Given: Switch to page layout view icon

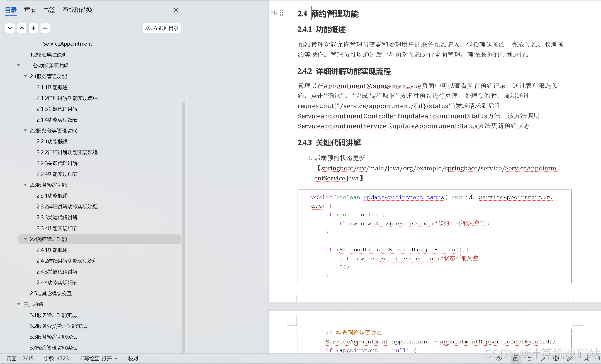Looking at the screenshot, I should click(x=515, y=358).
